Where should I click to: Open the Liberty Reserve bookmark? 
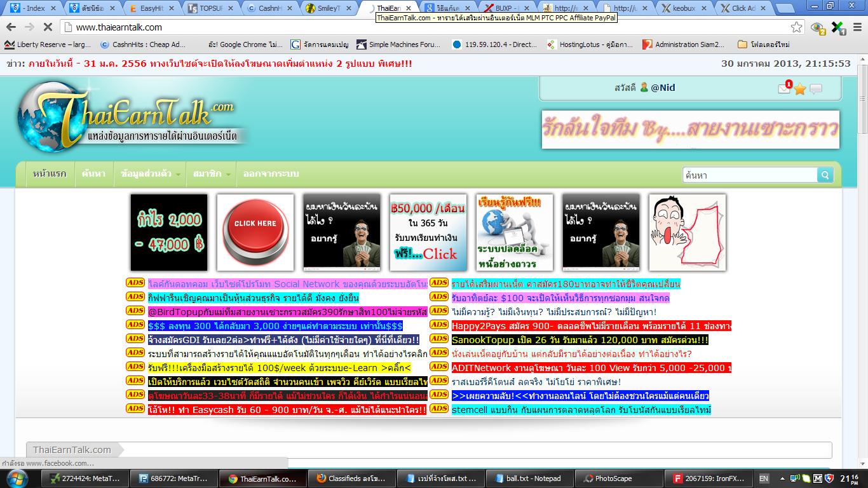click(x=48, y=44)
